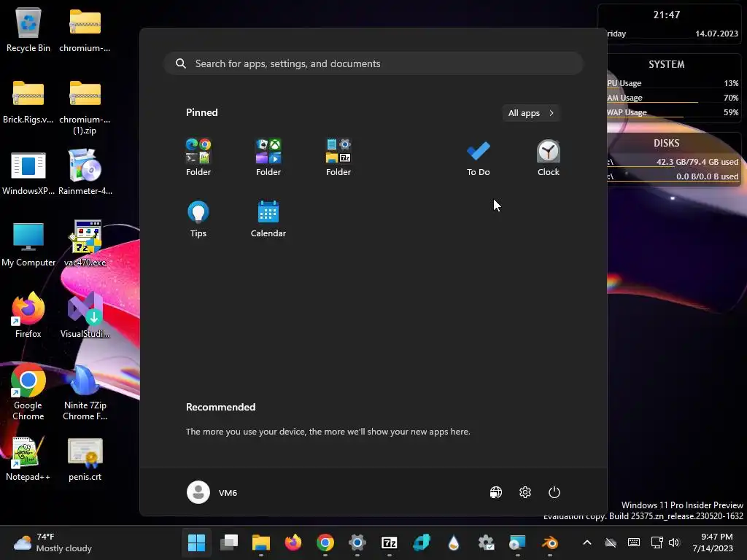Select the Notepad++ desktop shortcut
The width and height of the screenshot is (747, 560).
coord(28,458)
